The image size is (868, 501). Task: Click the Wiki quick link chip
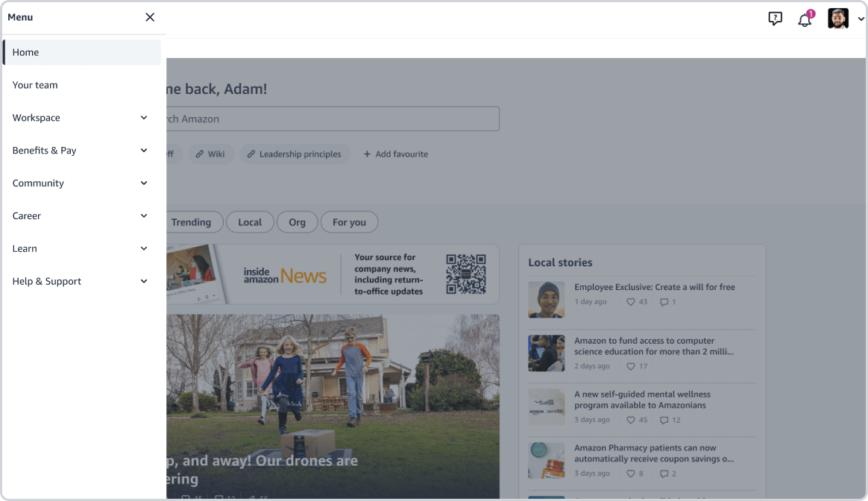coord(210,154)
